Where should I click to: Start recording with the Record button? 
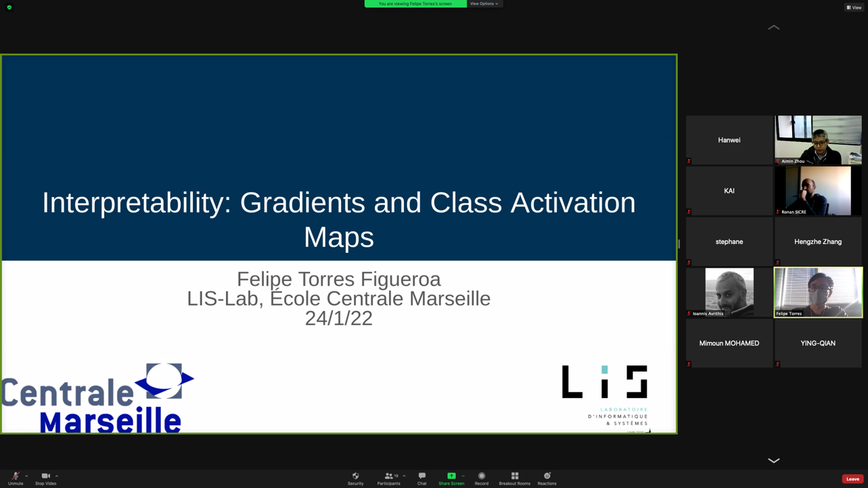(x=481, y=478)
